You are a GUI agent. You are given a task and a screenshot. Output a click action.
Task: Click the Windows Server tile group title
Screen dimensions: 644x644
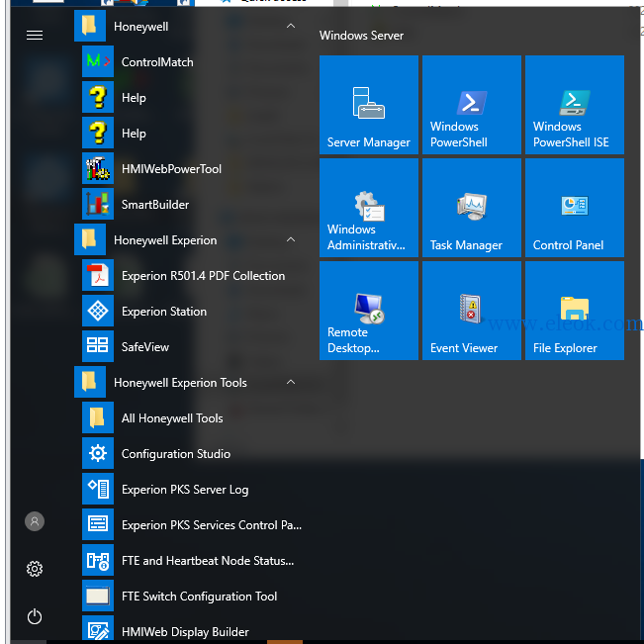point(361,36)
